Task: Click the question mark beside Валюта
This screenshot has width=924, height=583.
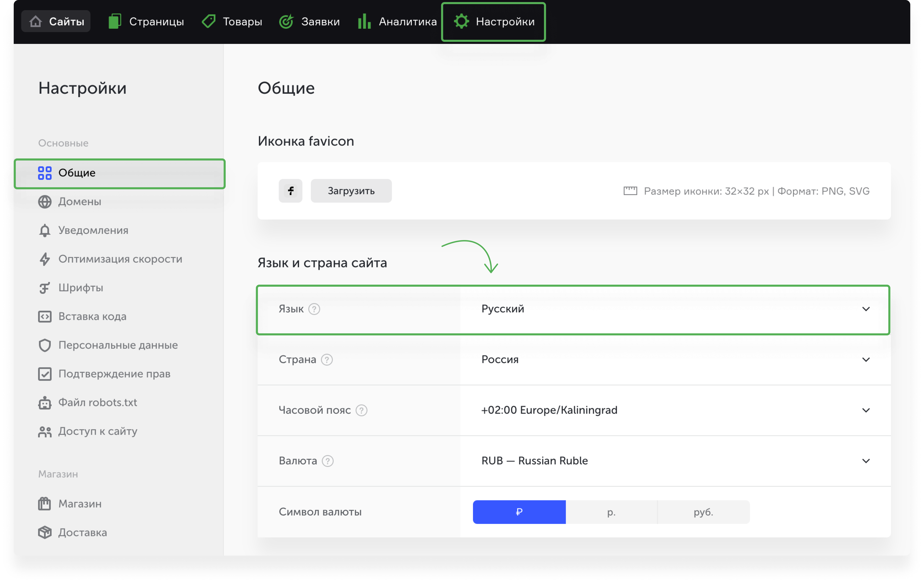Action: 327,461
